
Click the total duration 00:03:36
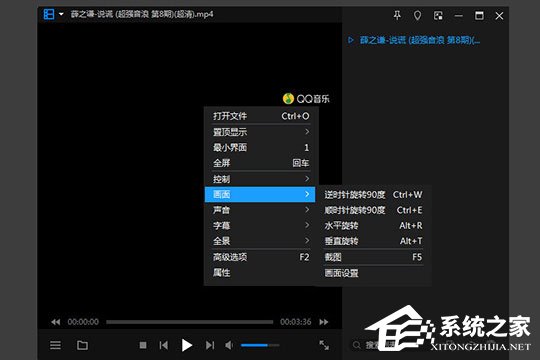[295, 322]
